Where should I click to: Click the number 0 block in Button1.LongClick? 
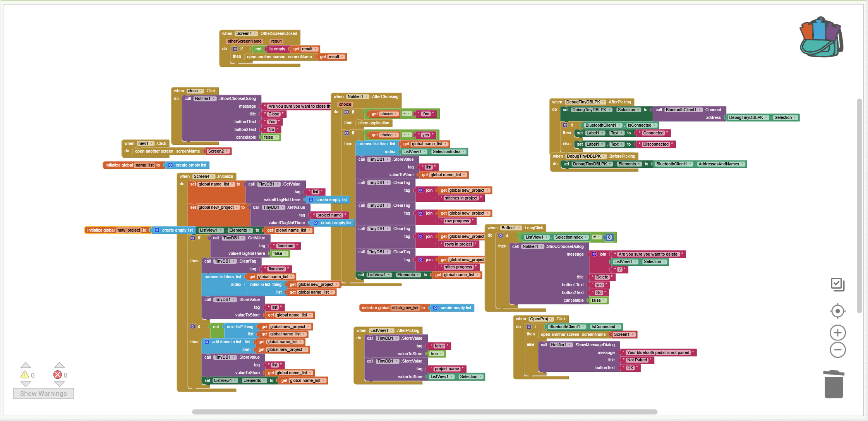point(609,237)
